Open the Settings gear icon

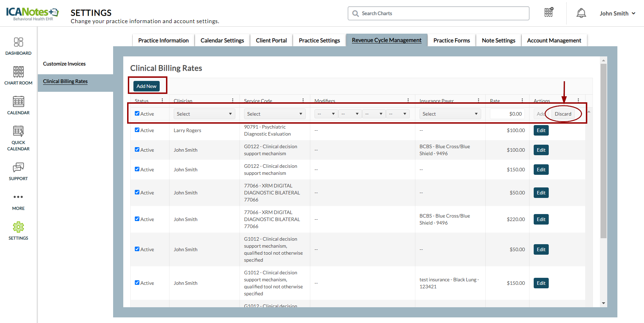[x=18, y=227]
